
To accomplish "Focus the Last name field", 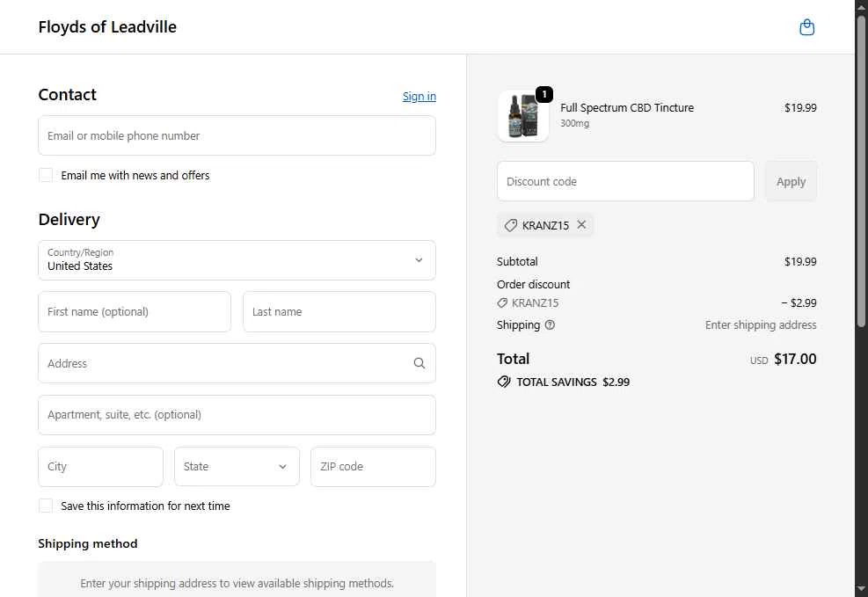I will 339,311.
